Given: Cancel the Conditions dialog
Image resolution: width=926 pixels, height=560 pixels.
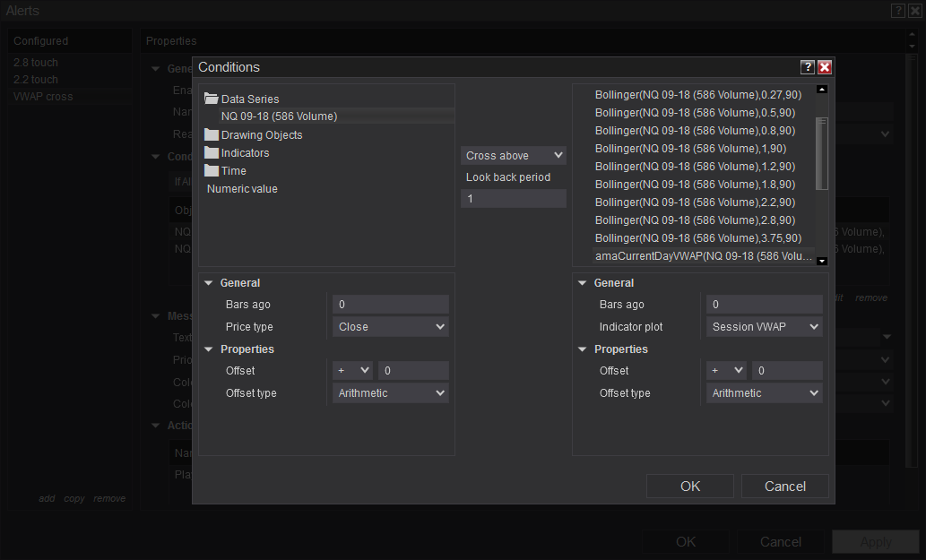Looking at the screenshot, I should [785, 487].
